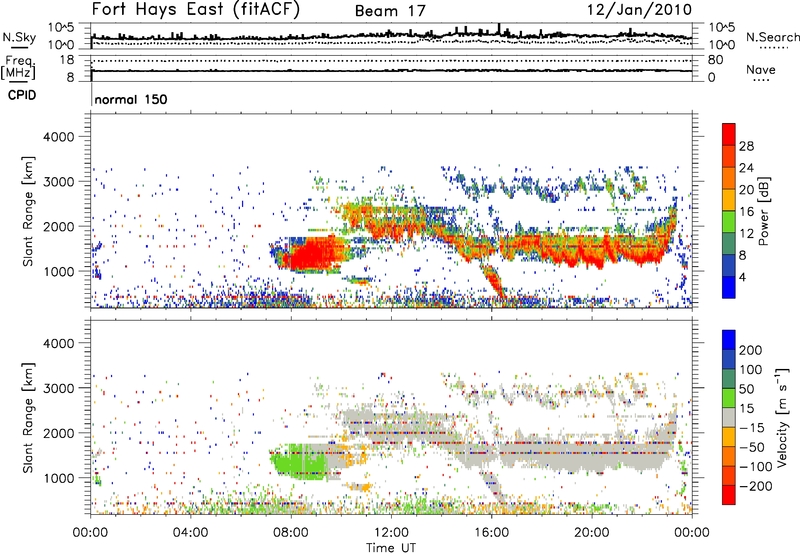Image resolution: width=800 pixels, height=554 pixels.
Task: Click the red bottom of the velocity color bar
Action: (729, 495)
